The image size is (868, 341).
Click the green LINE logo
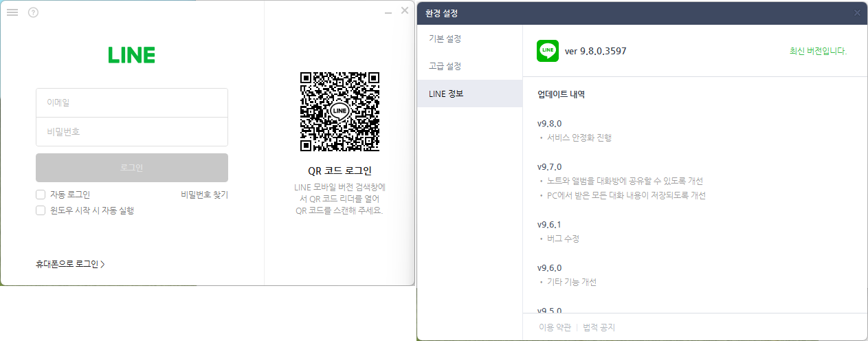tap(131, 55)
